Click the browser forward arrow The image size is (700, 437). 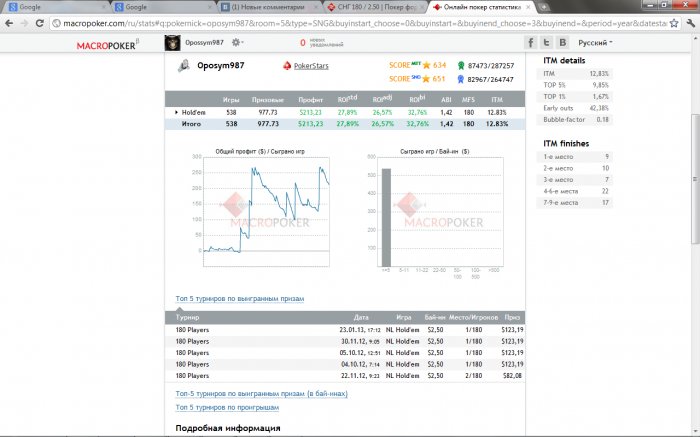tap(24, 23)
